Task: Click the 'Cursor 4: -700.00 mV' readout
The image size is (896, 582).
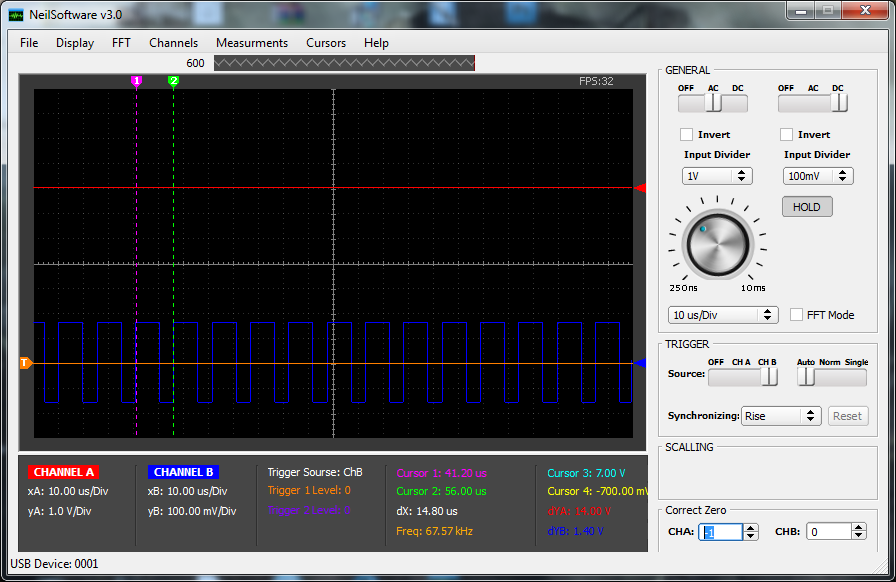Action: pos(597,491)
